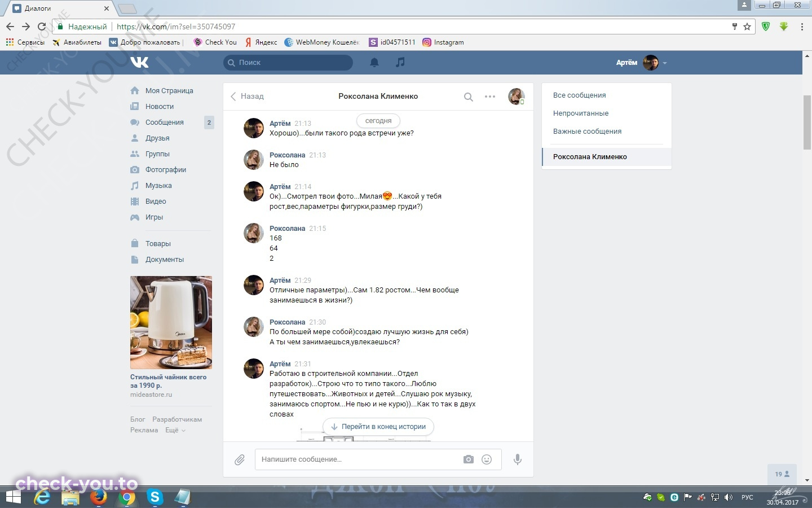
Task: Open the Check You bookmark
Action: coord(215,42)
